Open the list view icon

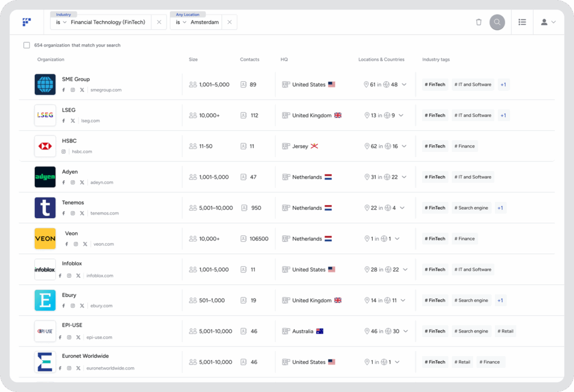tap(522, 22)
